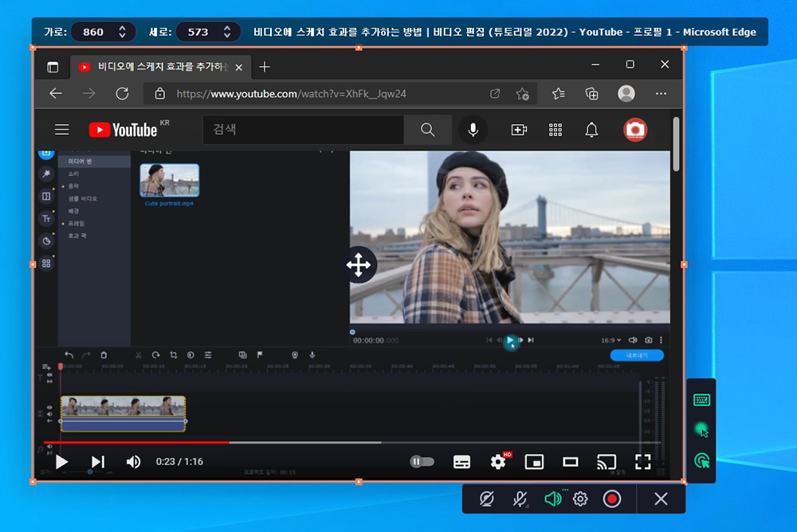Screen dimensions: 797x532
Task: Go back in Edge browser
Action: coord(56,93)
